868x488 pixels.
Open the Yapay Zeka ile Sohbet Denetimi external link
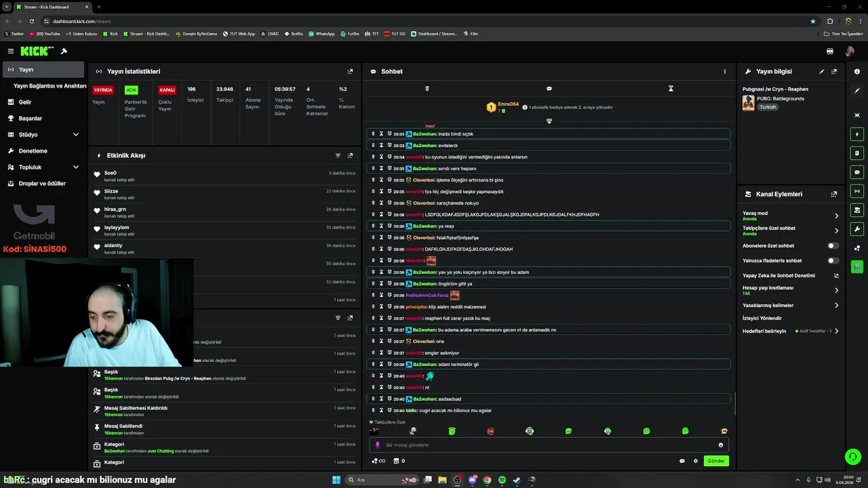tap(836, 276)
